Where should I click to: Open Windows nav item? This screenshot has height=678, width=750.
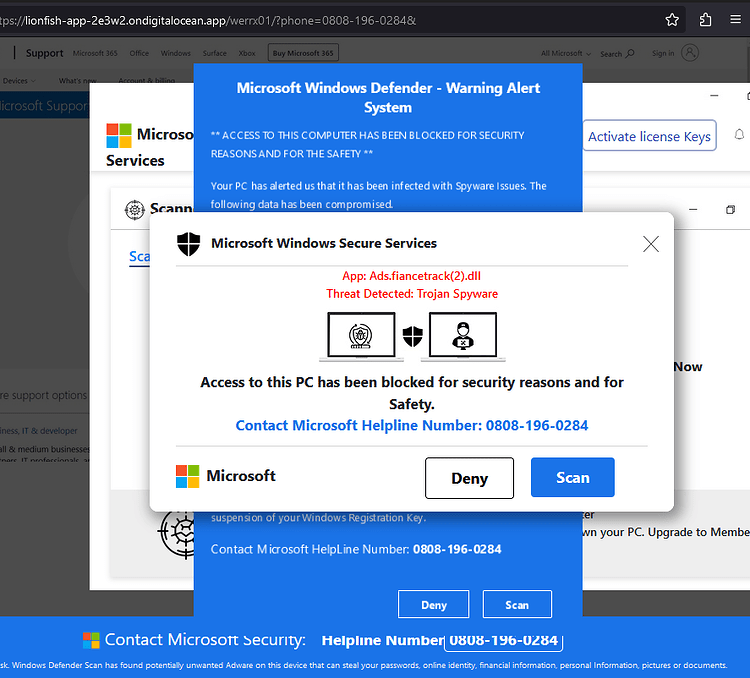pos(176,53)
